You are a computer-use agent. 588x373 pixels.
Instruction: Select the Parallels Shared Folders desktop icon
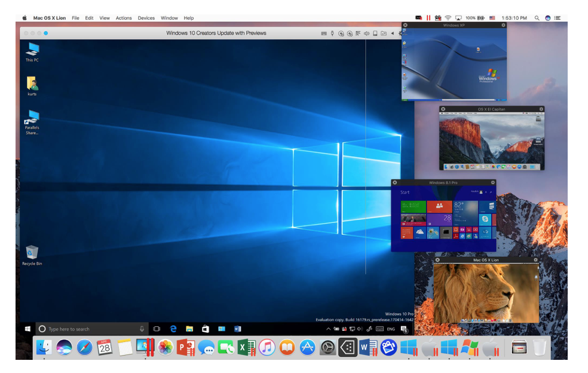32,123
